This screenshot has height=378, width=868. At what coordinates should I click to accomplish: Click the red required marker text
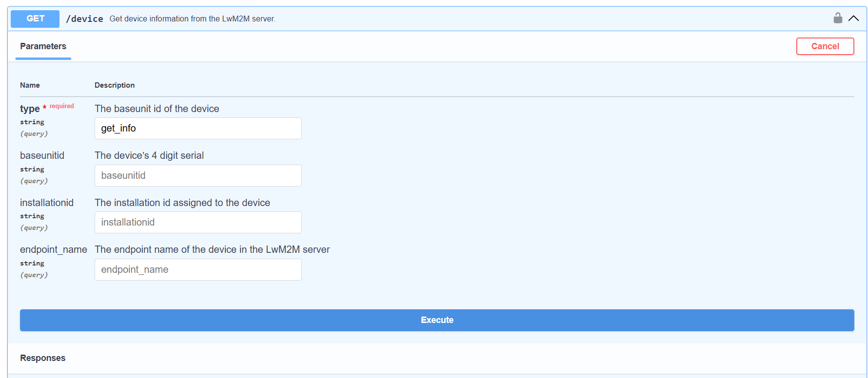(62, 106)
